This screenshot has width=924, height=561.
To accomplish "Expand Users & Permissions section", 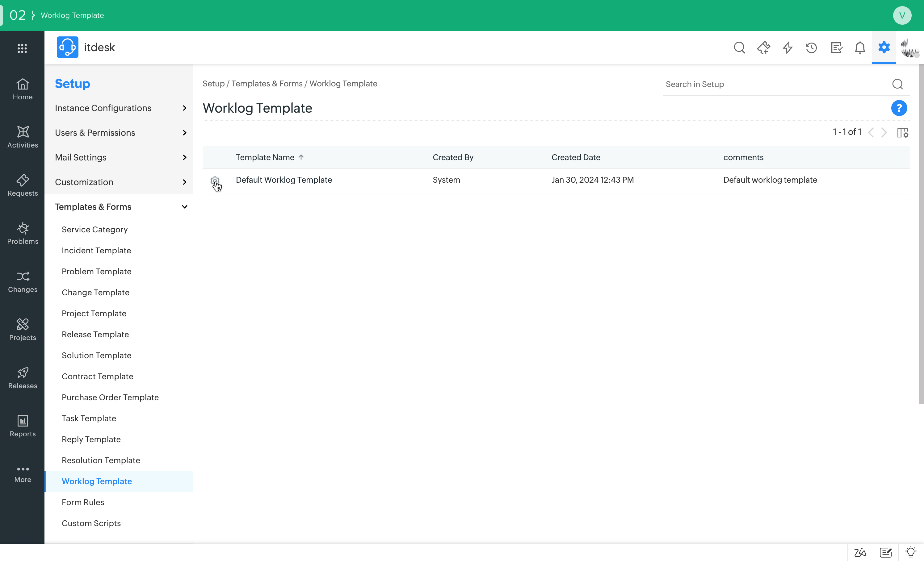I will coord(119,133).
